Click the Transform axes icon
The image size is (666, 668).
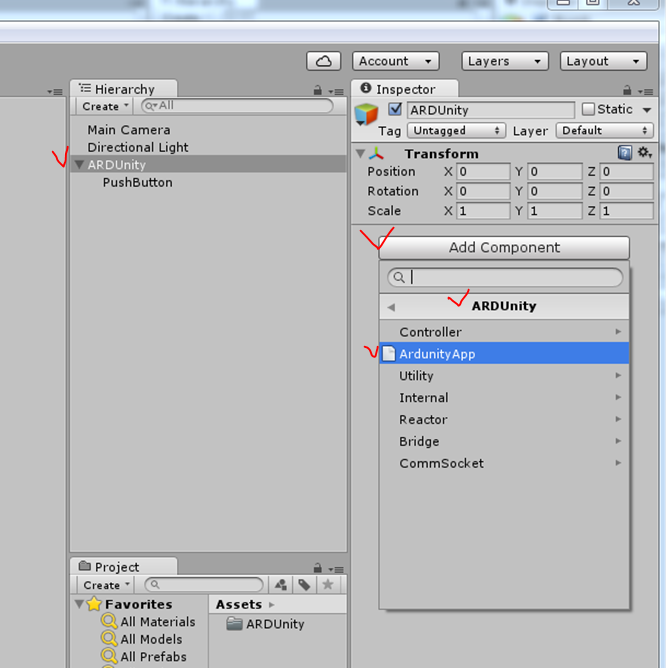(x=376, y=153)
